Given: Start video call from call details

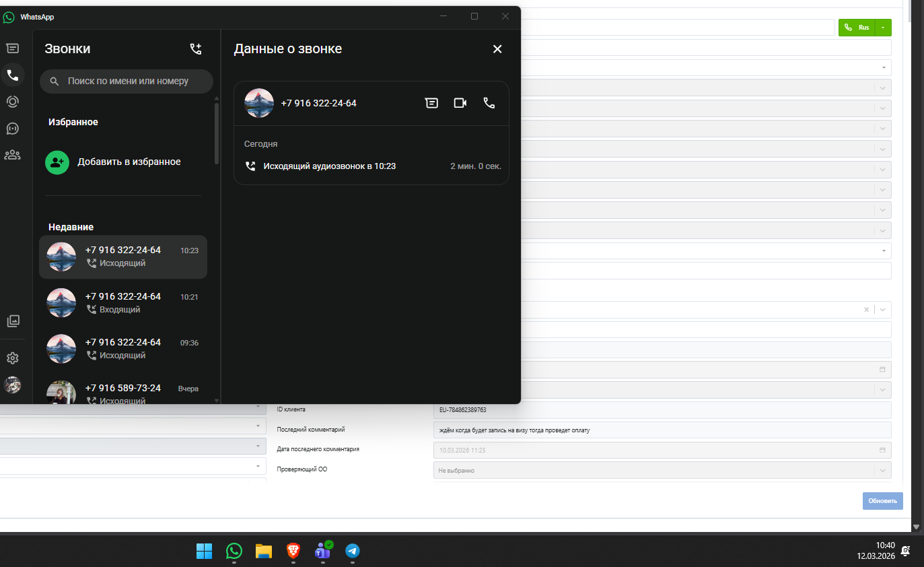Looking at the screenshot, I should point(460,103).
